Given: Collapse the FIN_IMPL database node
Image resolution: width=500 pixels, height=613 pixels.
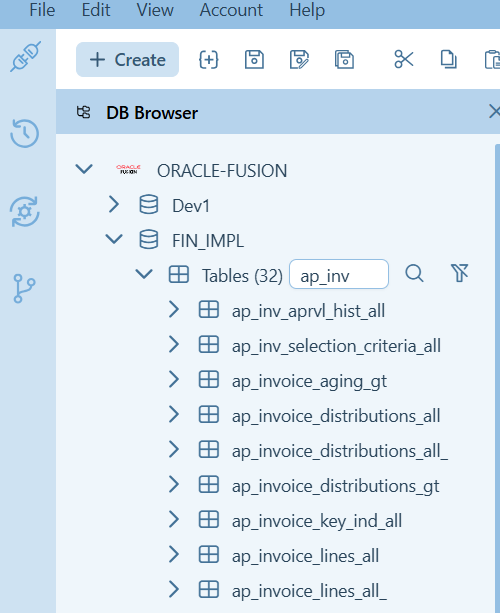Looking at the screenshot, I should (114, 239).
